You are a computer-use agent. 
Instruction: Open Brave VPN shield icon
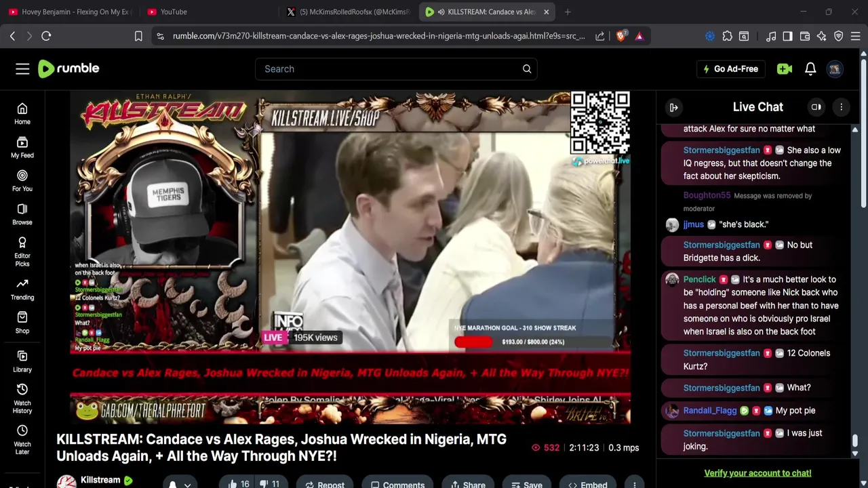[839, 36]
